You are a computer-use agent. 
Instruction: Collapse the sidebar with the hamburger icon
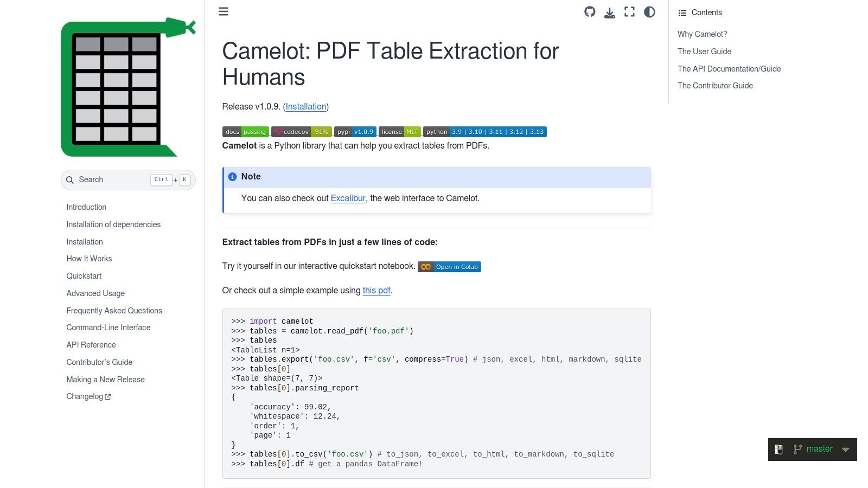coord(224,11)
